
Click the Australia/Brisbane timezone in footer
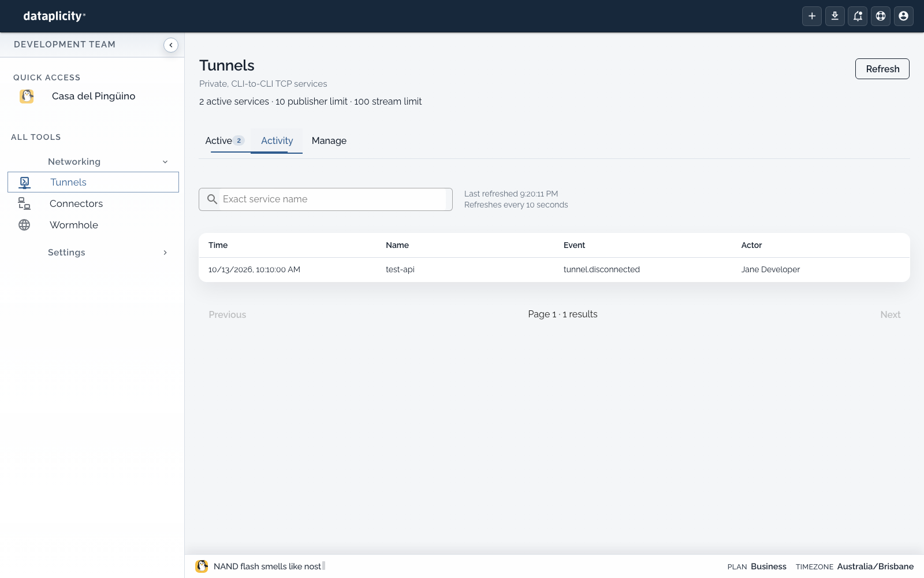click(x=875, y=567)
